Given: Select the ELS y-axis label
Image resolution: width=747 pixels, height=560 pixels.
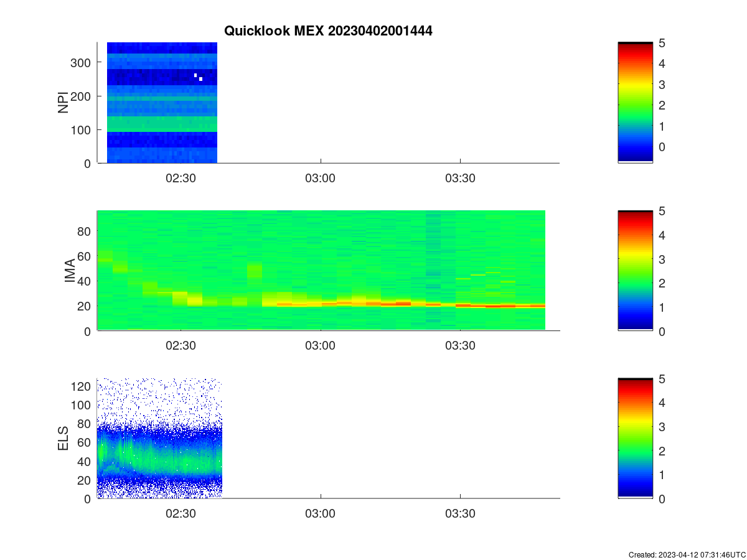Looking at the screenshot, I should point(63,439).
